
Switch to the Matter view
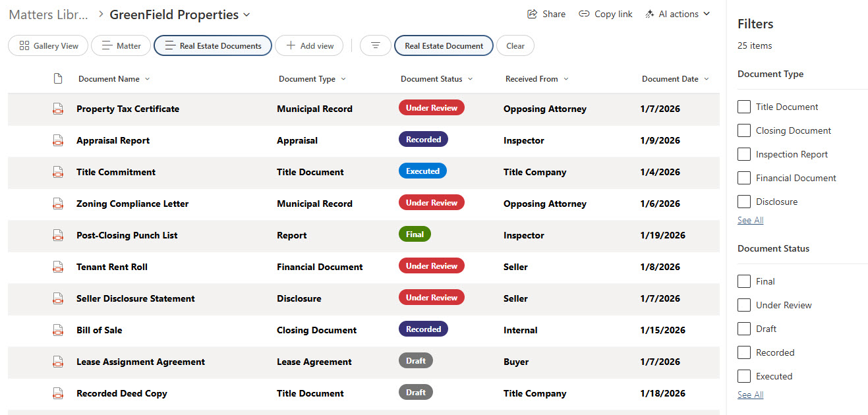(121, 45)
